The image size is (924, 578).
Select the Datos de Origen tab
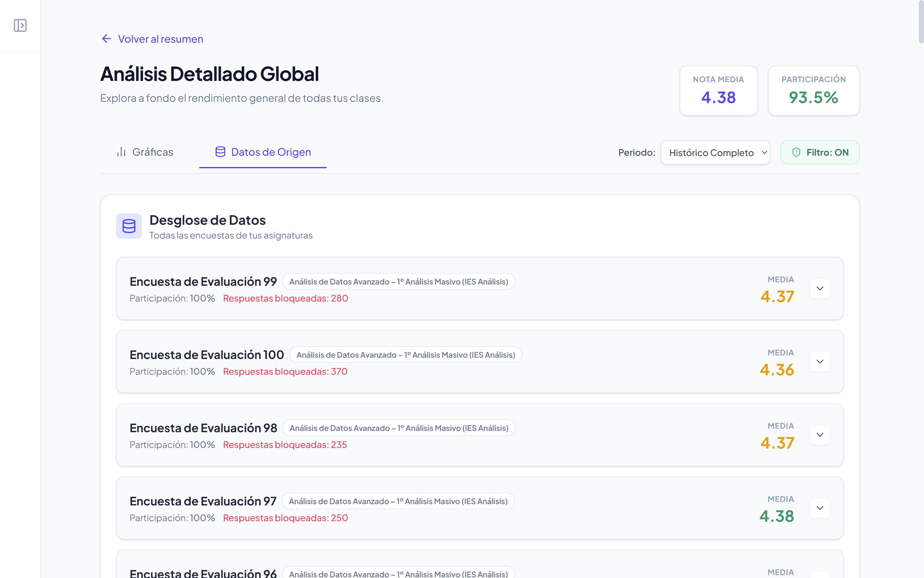[263, 152]
